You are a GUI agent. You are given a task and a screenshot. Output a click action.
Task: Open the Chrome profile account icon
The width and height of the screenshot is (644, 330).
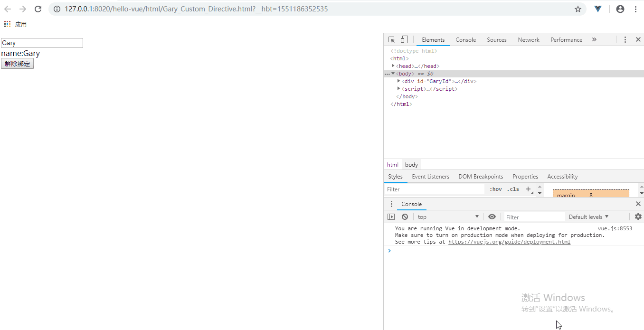(x=620, y=9)
